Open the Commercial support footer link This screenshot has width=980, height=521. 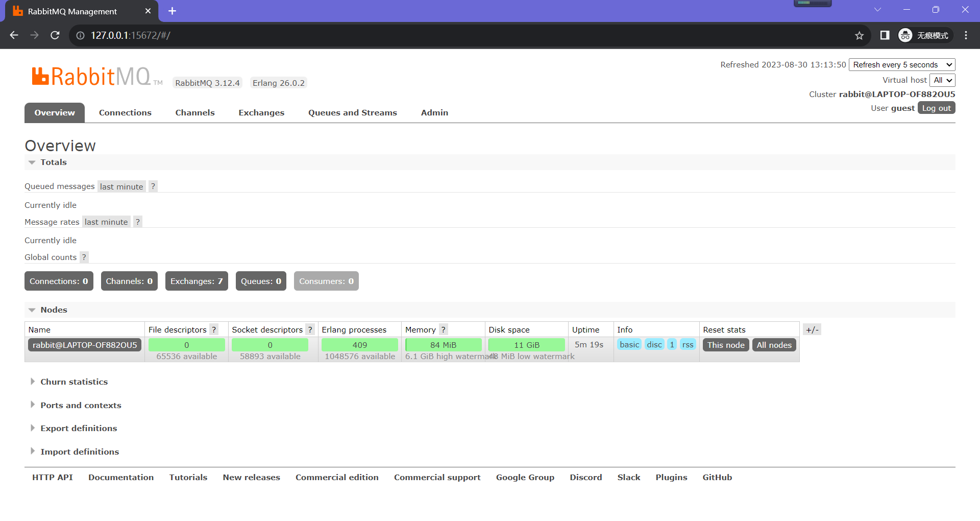click(x=437, y=477)
